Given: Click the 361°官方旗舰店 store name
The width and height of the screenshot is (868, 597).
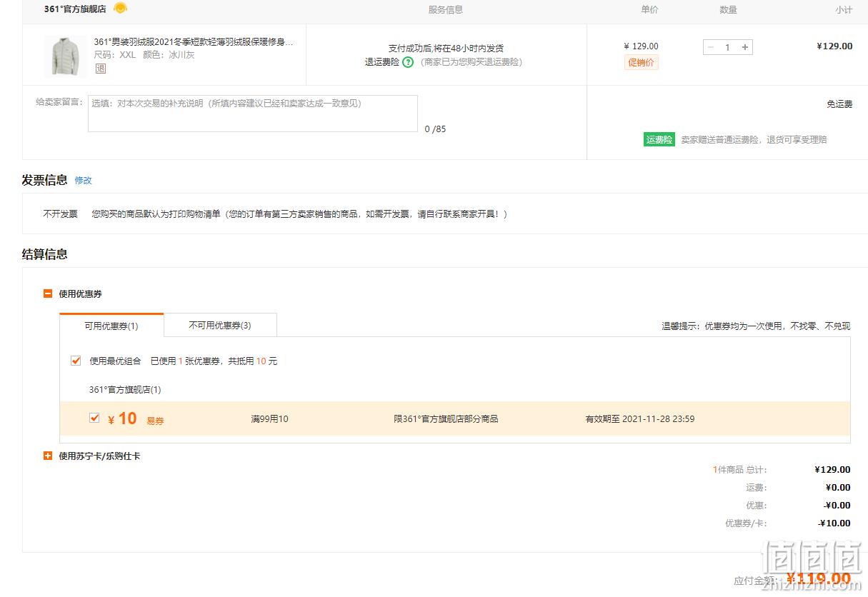Looking at the screenshot, I should 75,9.
